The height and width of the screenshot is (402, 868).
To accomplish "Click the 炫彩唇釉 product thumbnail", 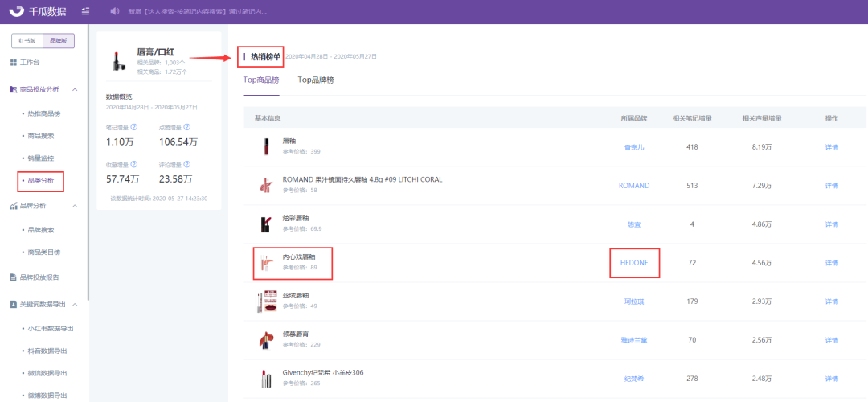I will pos(264,224).
